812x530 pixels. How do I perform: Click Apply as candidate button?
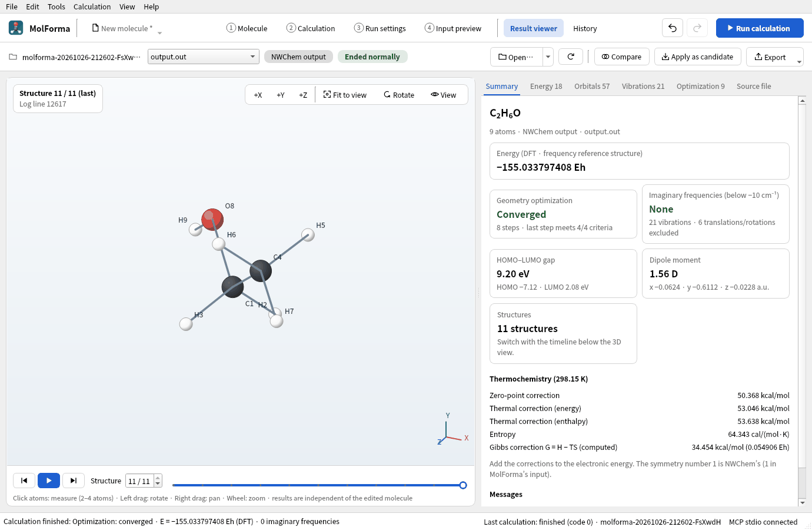[698, 57]
